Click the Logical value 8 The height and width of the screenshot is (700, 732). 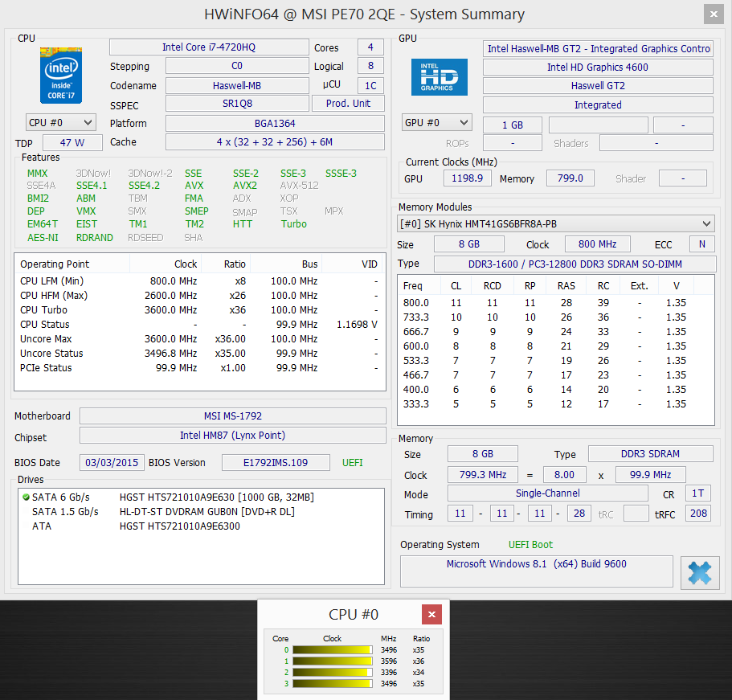click(x=370, y=65)
